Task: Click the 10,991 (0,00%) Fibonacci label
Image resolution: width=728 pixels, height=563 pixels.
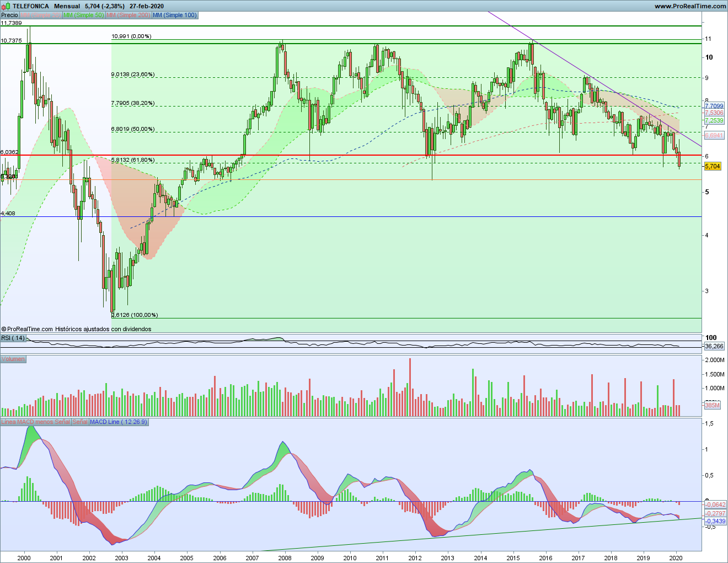Action: click(131, 36)
